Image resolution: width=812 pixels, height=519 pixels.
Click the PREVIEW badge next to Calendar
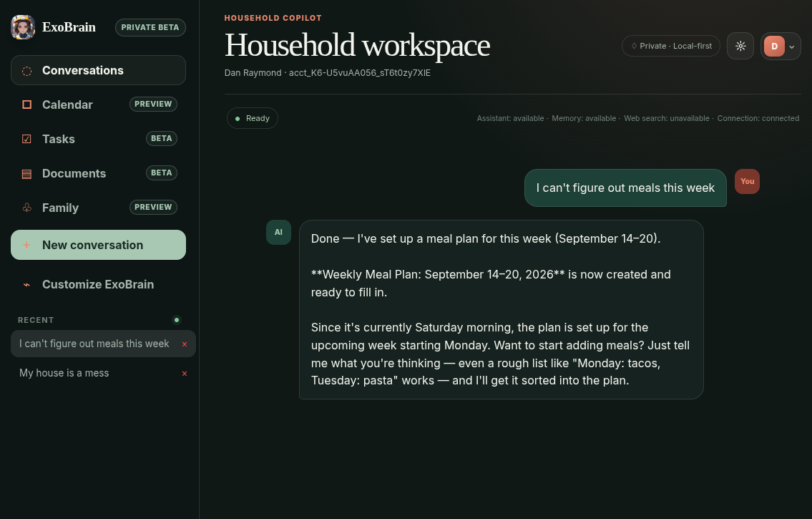(153, 104)
